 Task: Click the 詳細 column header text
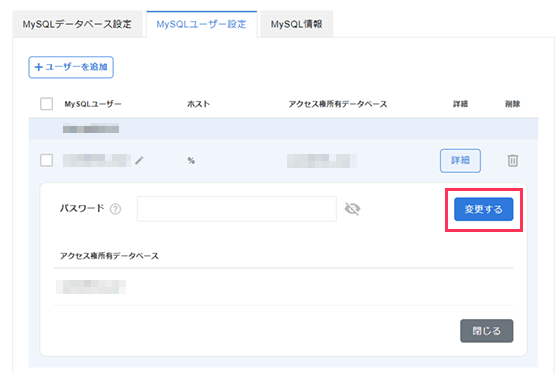coord(460,104)
